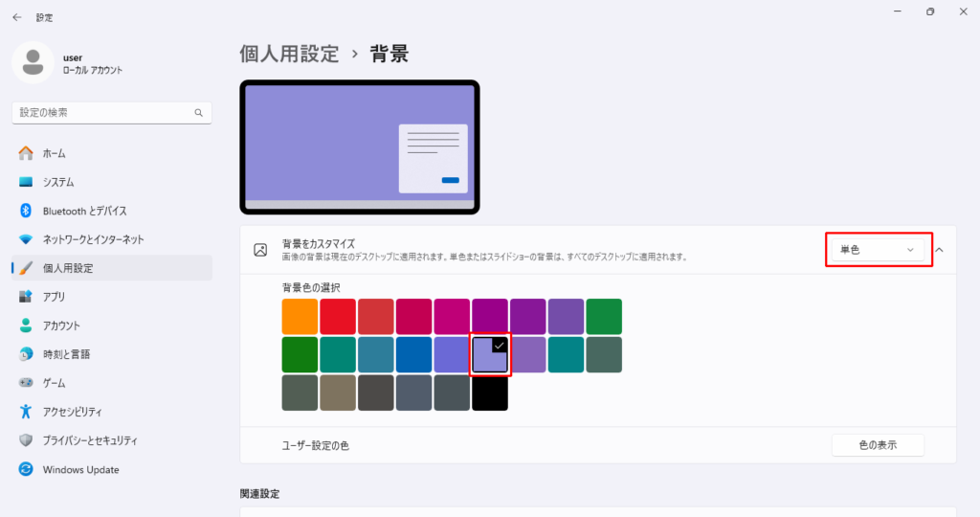Open 時刻と言語 settings
980x517 pixels.
(112, 354)
